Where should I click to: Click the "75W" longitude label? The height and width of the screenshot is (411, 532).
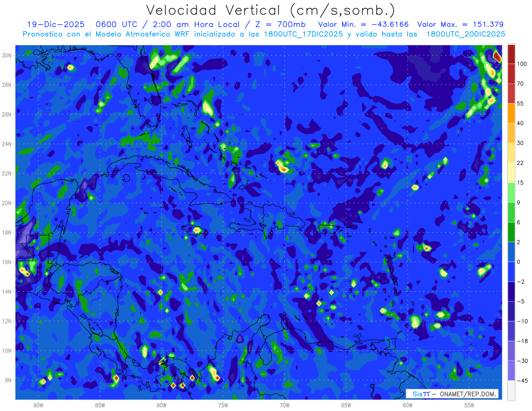(x=223, y=405)
